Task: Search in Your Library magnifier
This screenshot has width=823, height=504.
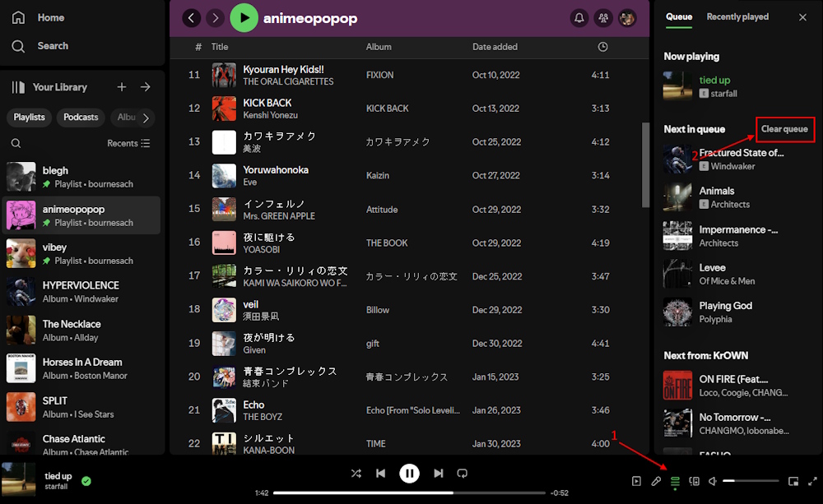Action: (x=16, y=143)
